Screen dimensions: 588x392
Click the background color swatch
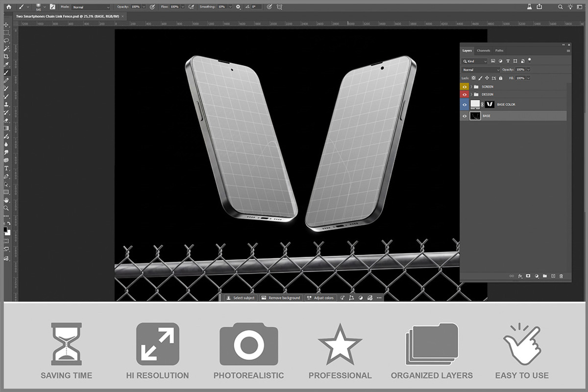point(8,233)
